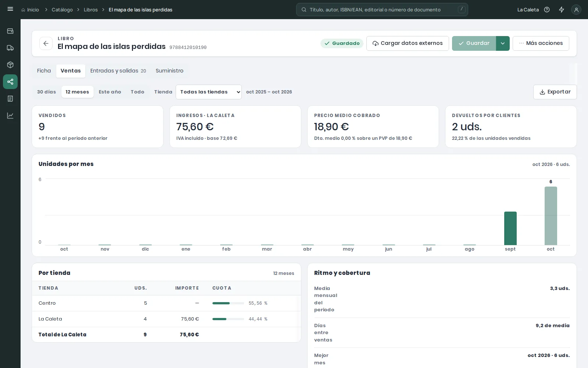Image resolution: width=588 pixels, height=368 pixels.
Task: Select the highlighted share-nodes sidebar icon
Action: [10, 82]
